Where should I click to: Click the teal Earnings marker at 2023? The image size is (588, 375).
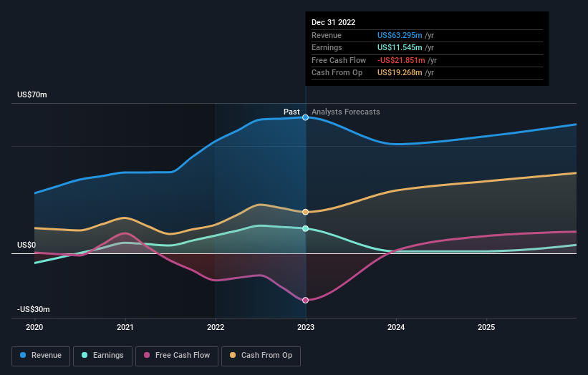pos(306,228)
